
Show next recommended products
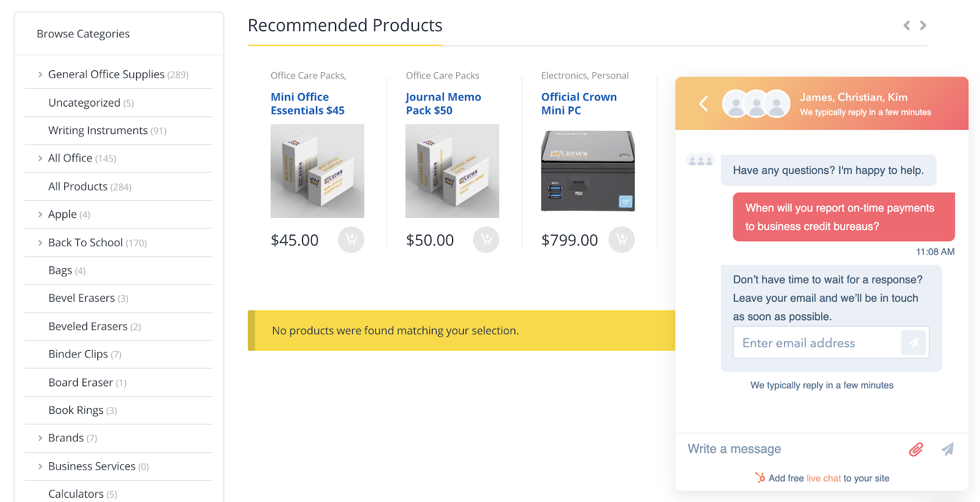click(x=923, y=26)
